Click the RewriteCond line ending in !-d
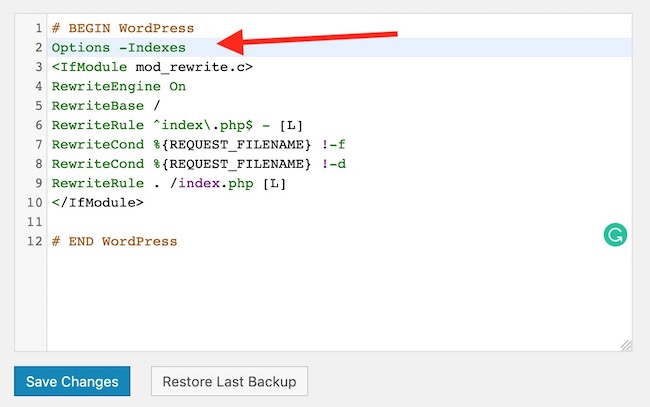The width and height of the screenshot is (650, 407). pos(198,164)
